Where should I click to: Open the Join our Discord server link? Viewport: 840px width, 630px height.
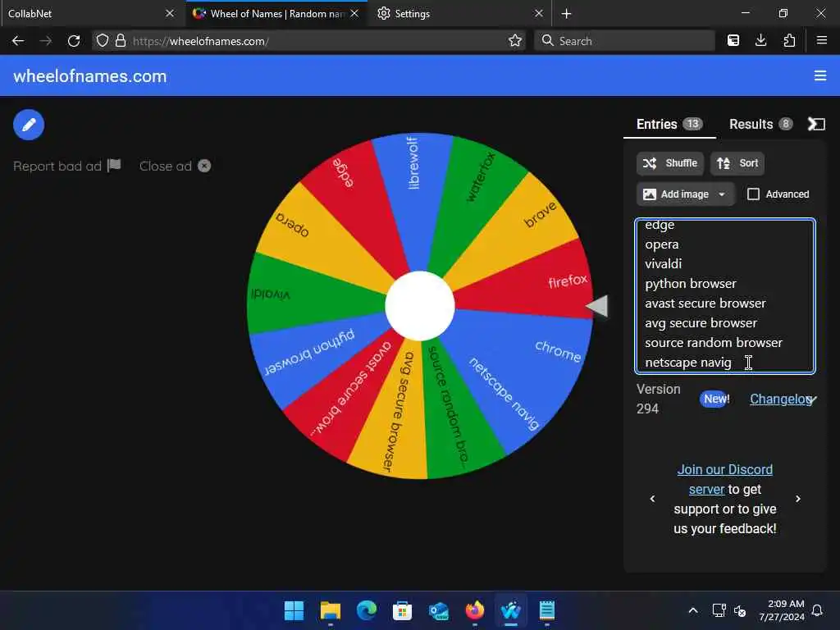(x=725, y=479)
